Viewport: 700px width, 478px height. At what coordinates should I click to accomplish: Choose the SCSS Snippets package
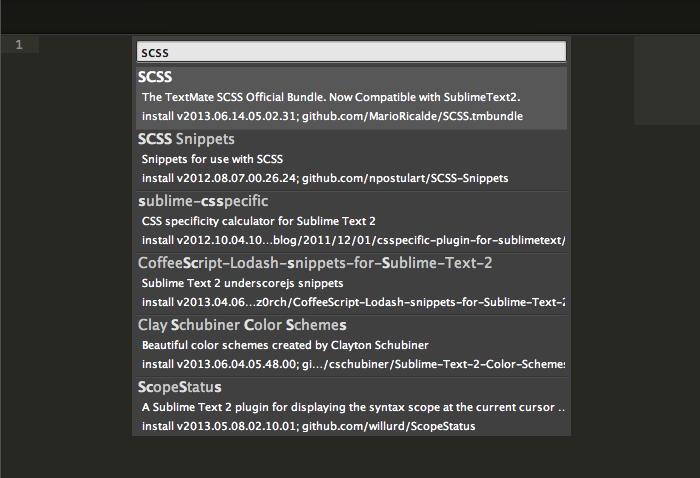pos(187,139)
